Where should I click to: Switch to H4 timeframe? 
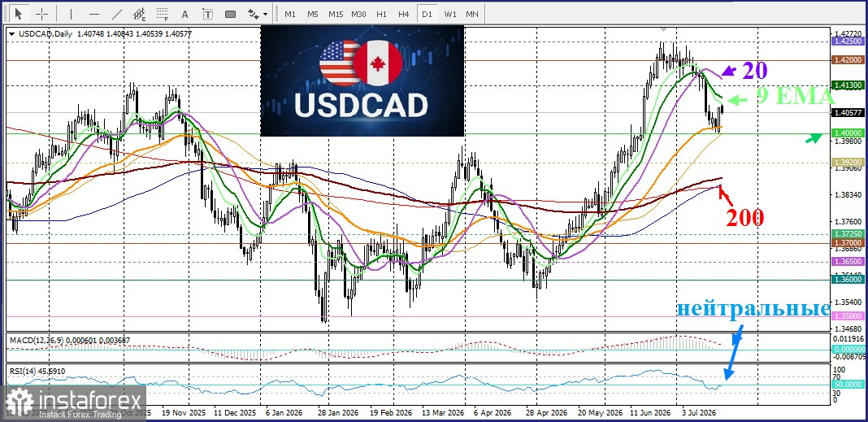404,14
